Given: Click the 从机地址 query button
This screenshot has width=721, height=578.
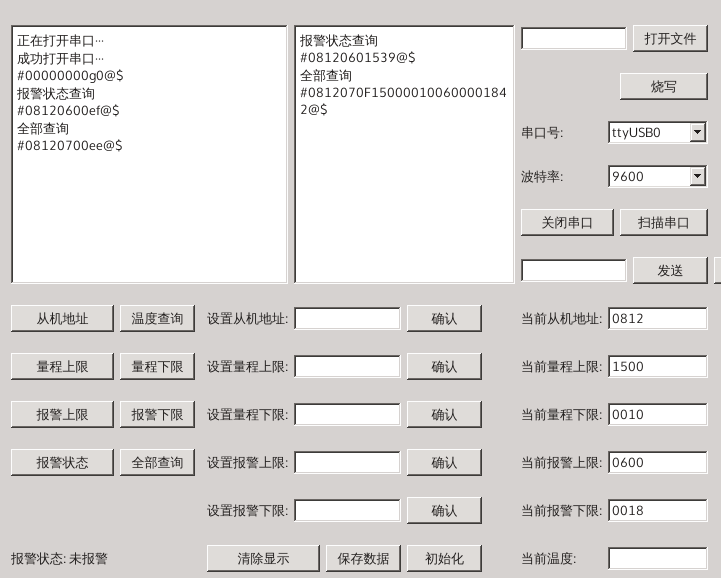Looking at the screenshot, I should 62,318.
